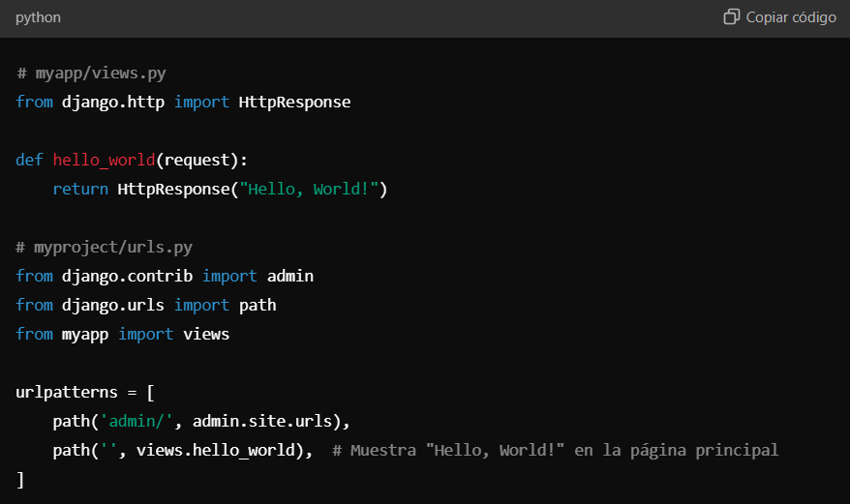
Task: Click the '# myapp/views.py' comment line
Action: point(91,74)
